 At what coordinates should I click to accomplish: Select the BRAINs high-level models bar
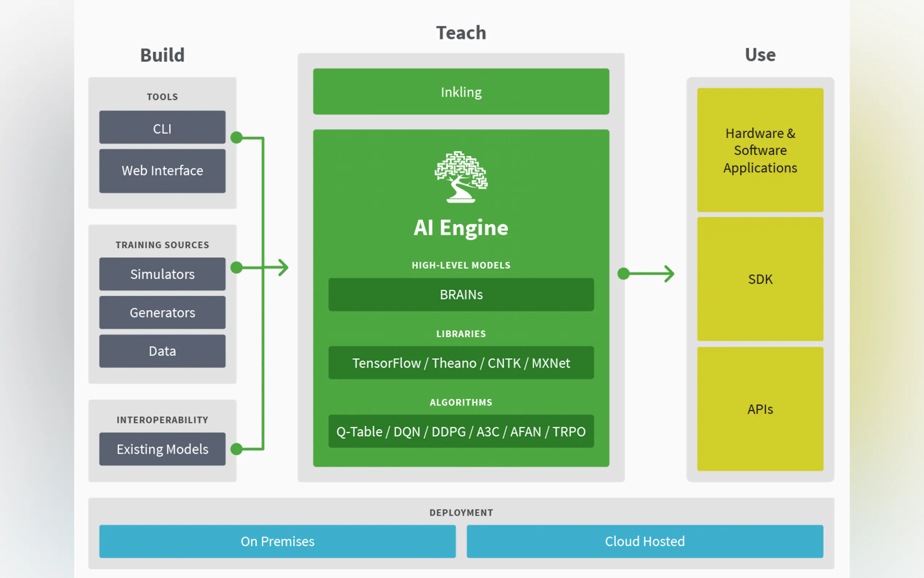[461, 295]
